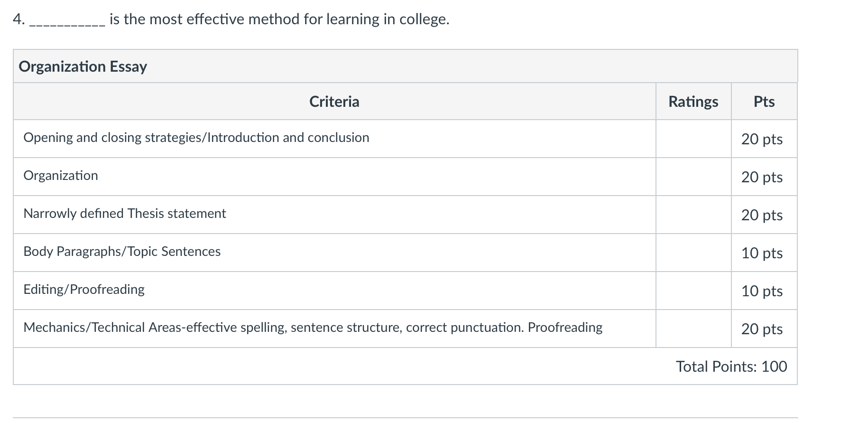The width and height of the screenshot is (868, 423).
Task: Select the Body Paragraphs/Topic Sentences criterion
Action: coord(122,252)
